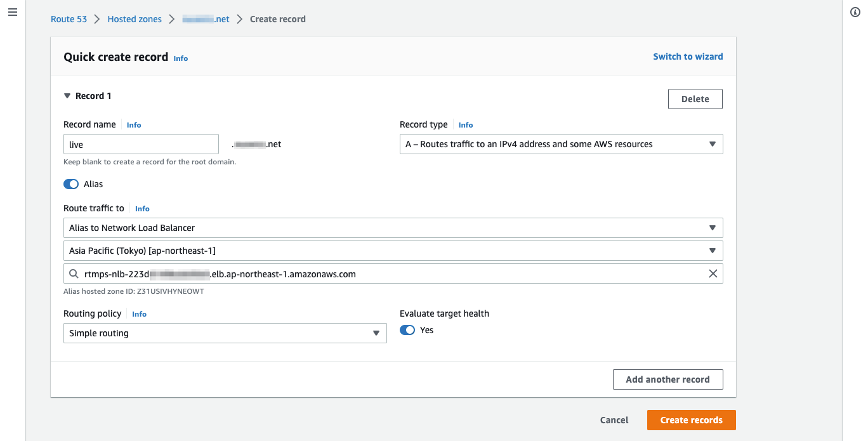Open Info next to Route traffic to
This screenshot has width=868, height=441.
point(142,209)
